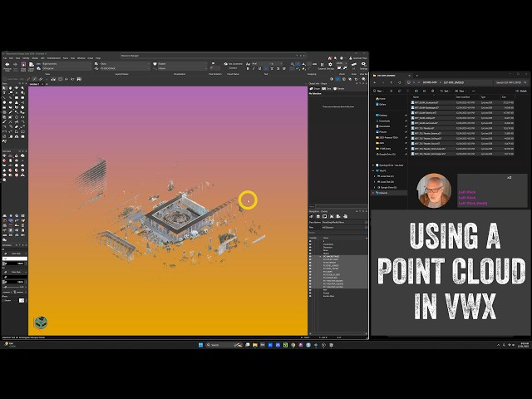Open the Shape tab in Object Info
The width and height of the screenshot is (532, 399).
point(314,89)
